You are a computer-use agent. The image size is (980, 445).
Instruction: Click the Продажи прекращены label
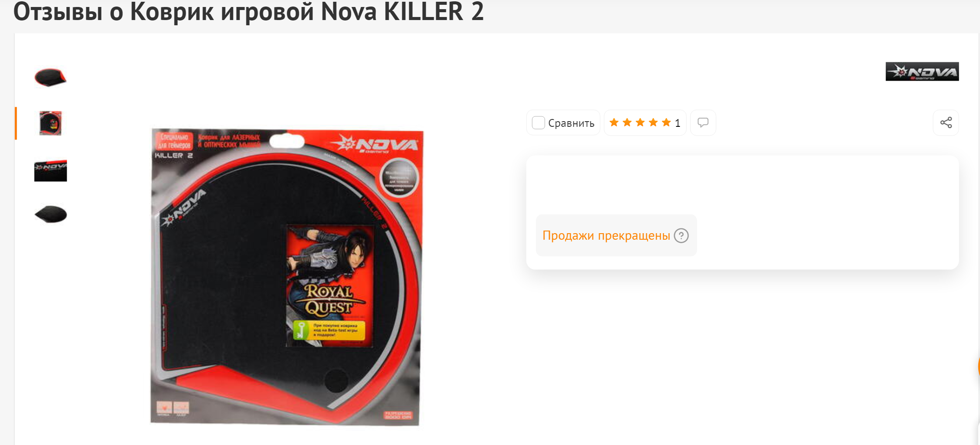[x=606, y=236]
